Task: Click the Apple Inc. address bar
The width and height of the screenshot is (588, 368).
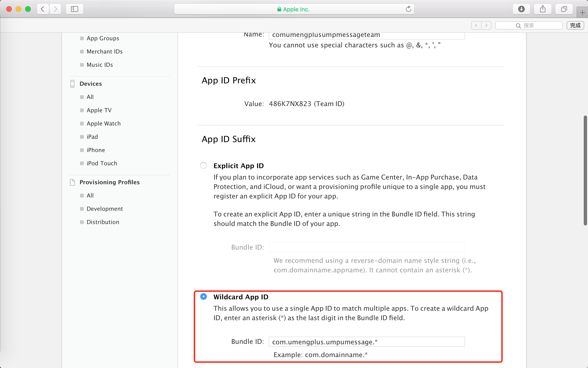Action: coord(294,9)
